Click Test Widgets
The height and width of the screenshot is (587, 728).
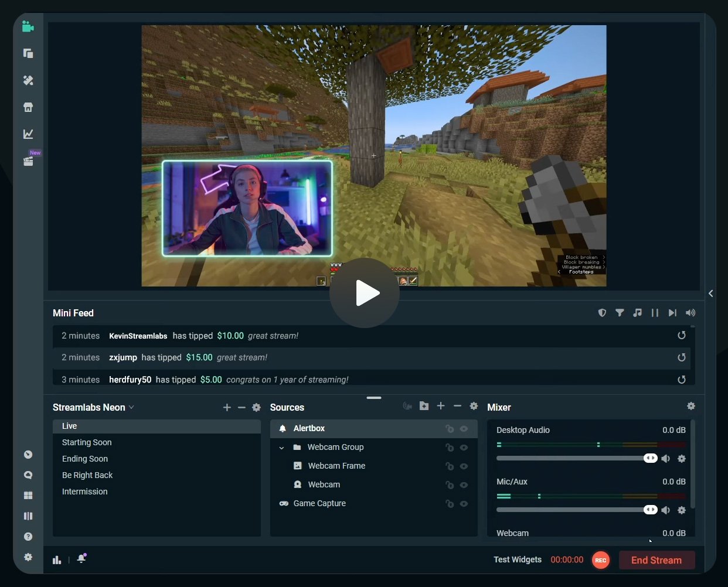(518, 559)
